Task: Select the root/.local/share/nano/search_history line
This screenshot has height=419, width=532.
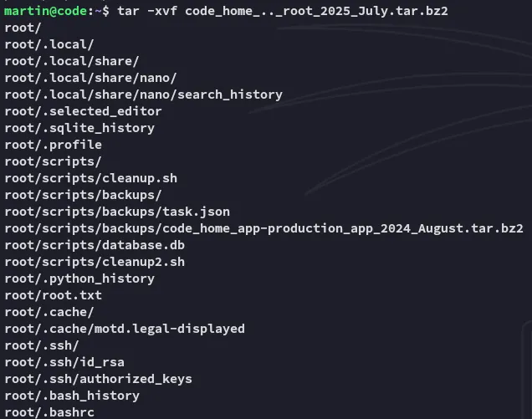Action: (x=143, y=95)
